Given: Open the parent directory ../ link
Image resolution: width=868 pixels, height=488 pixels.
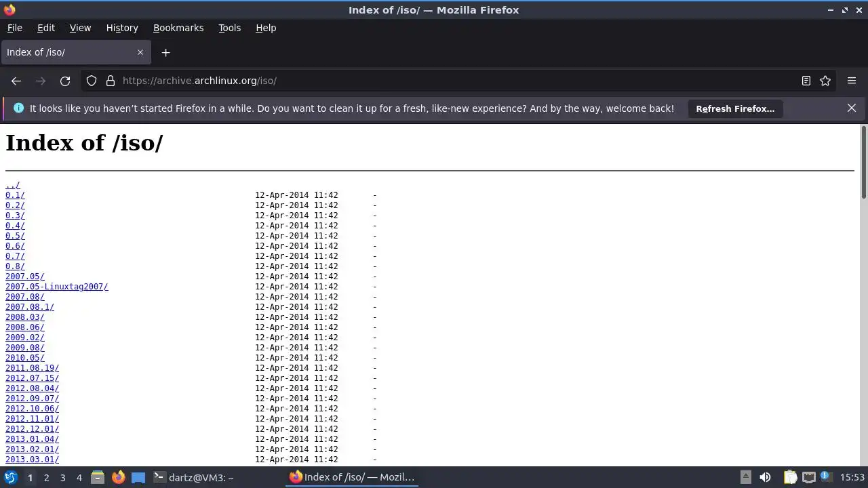Looking at the screenshot, I should click(x=13, y=185).
